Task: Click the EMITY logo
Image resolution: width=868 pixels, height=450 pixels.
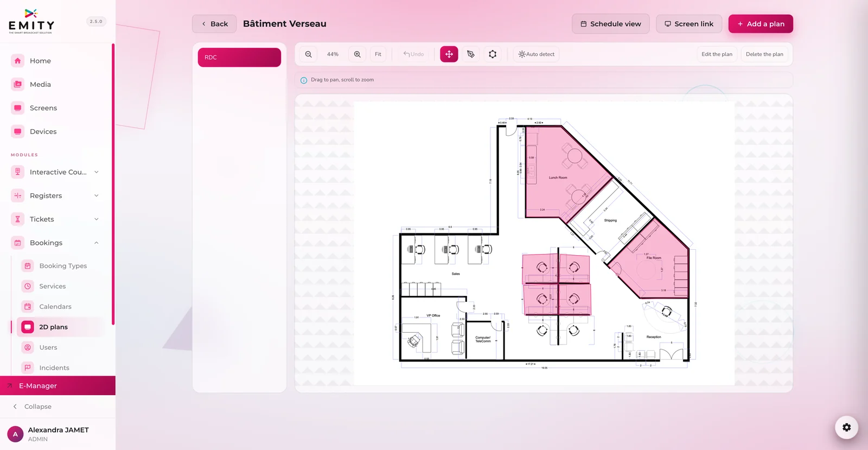Action: [31, 21]
